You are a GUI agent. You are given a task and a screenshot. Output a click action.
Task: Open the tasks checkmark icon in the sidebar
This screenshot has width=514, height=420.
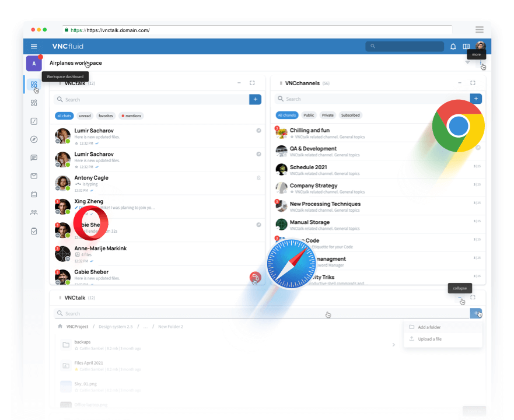click(x=34, y=231)
